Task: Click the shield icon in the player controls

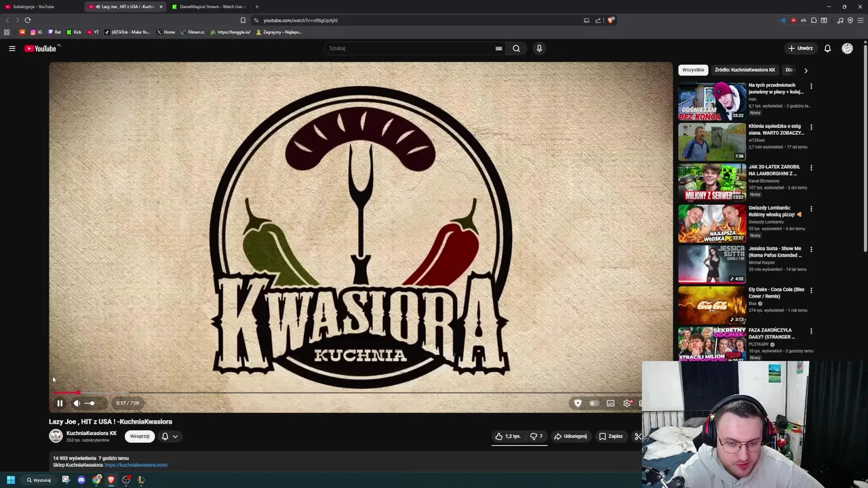Action: 578,403
